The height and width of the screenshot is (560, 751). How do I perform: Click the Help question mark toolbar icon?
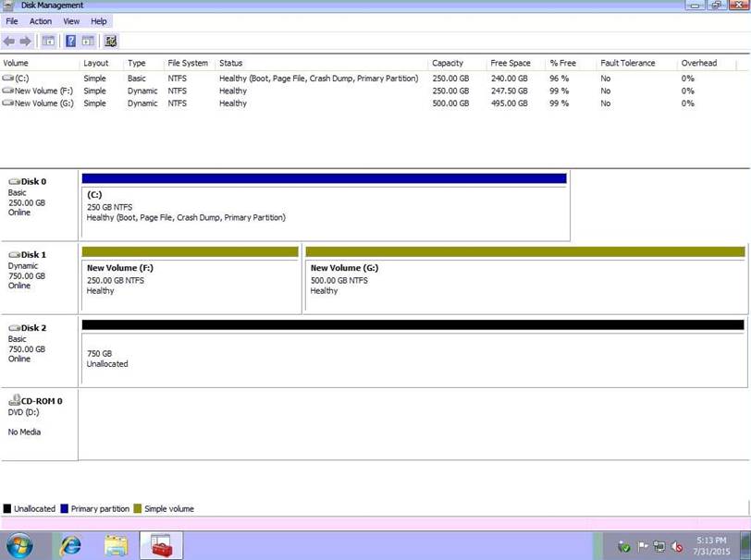click(x=70, y=41)
